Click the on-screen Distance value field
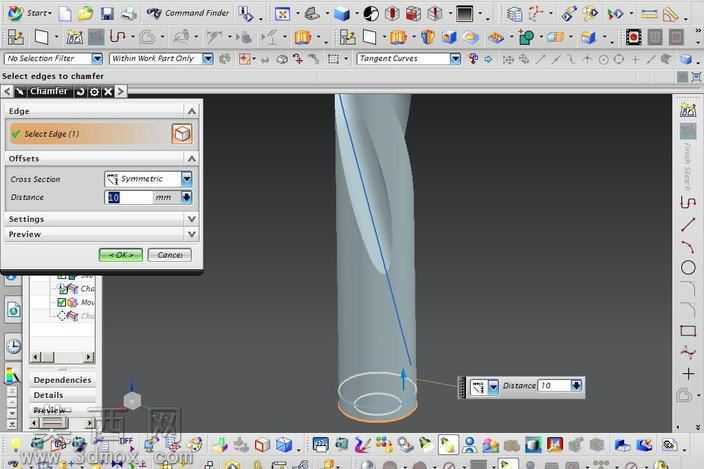 554,386
